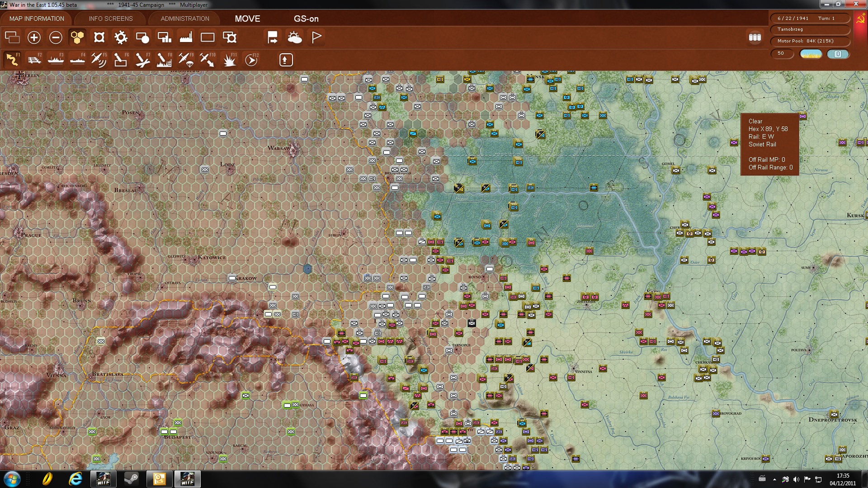Click the four-pointed unit frame icon
The height and width of the screenshot is (488, 868).
click(x=99, y=38)
